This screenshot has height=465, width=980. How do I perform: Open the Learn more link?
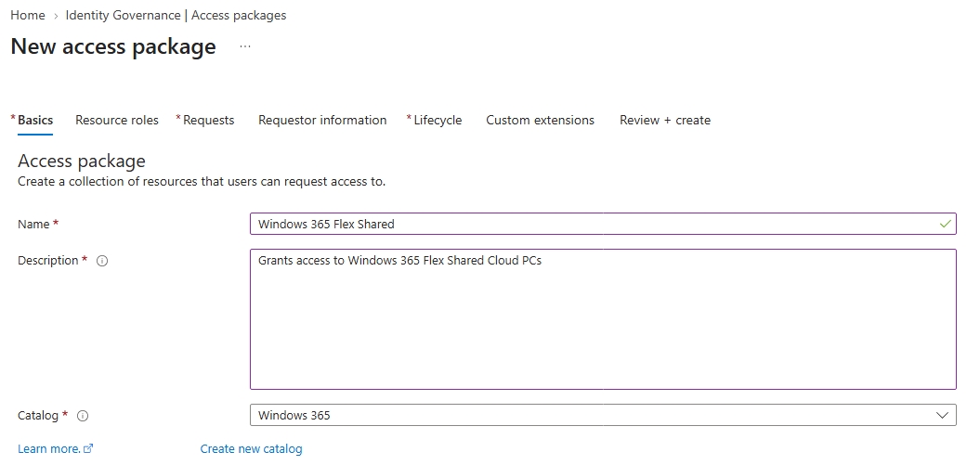(55, 449)
